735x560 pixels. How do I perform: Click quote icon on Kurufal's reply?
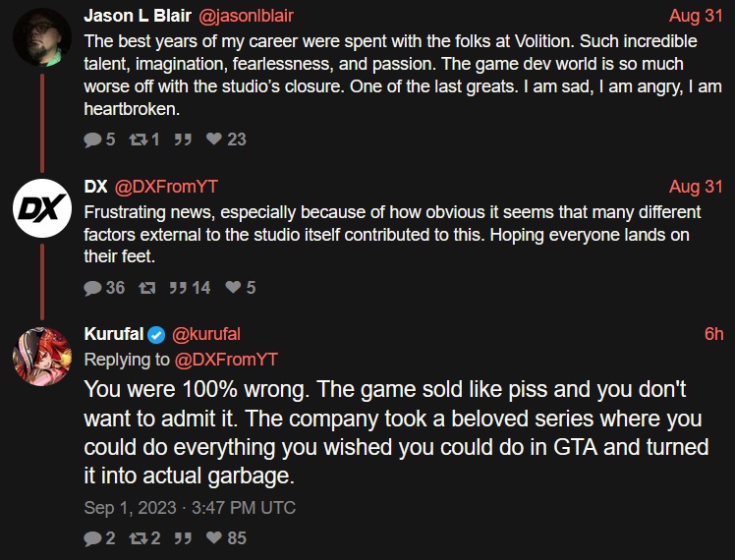pos(182,538)
